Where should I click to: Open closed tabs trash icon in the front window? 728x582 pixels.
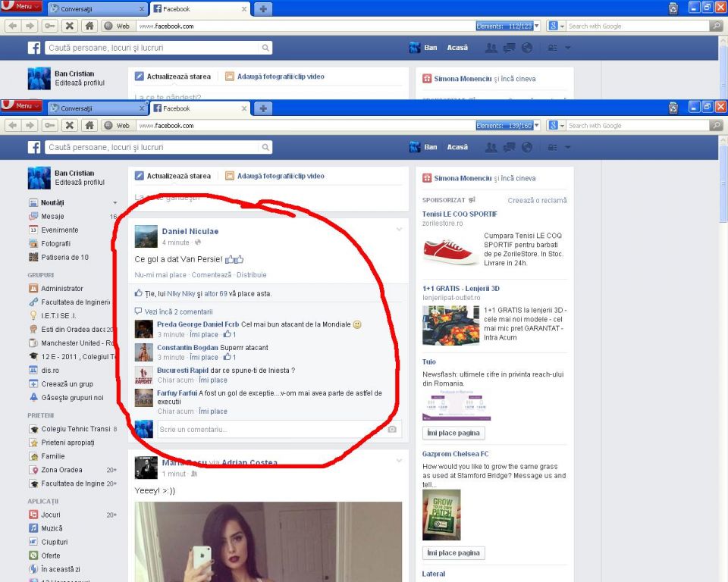click(673, 108)
